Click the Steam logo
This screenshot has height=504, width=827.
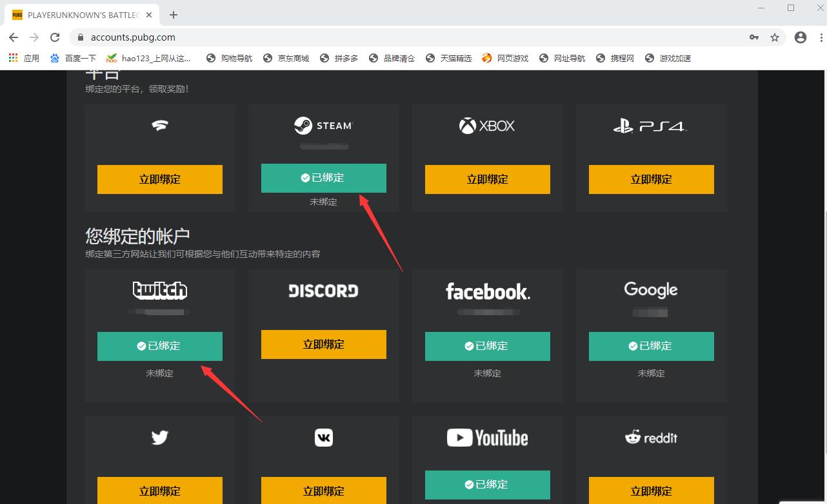tap(324, 126)
